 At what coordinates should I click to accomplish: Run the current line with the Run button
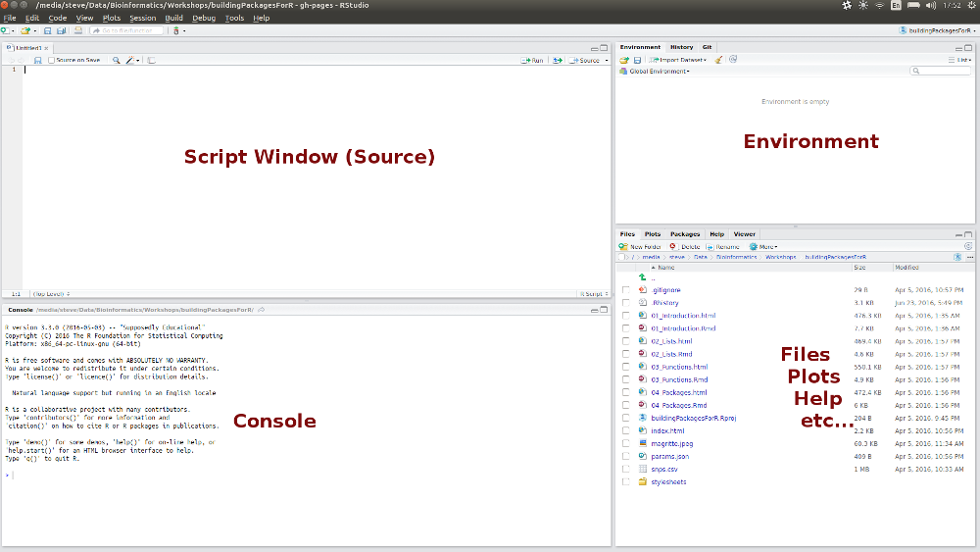point(532,61)
